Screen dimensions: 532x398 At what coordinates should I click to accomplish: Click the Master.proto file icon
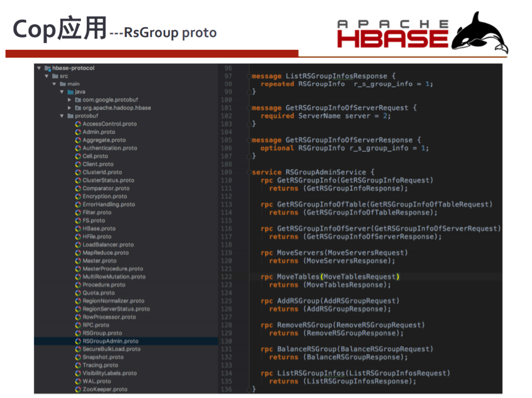point(78,261)
